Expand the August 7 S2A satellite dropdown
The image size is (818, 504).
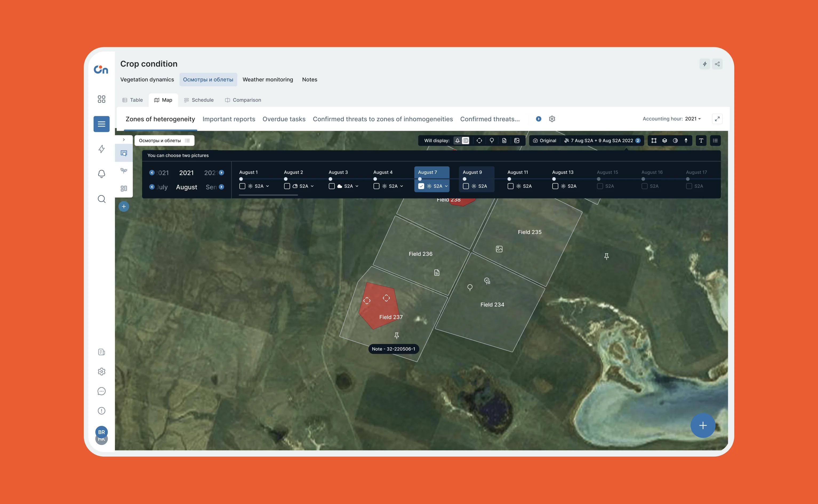(x=446, y=186)
